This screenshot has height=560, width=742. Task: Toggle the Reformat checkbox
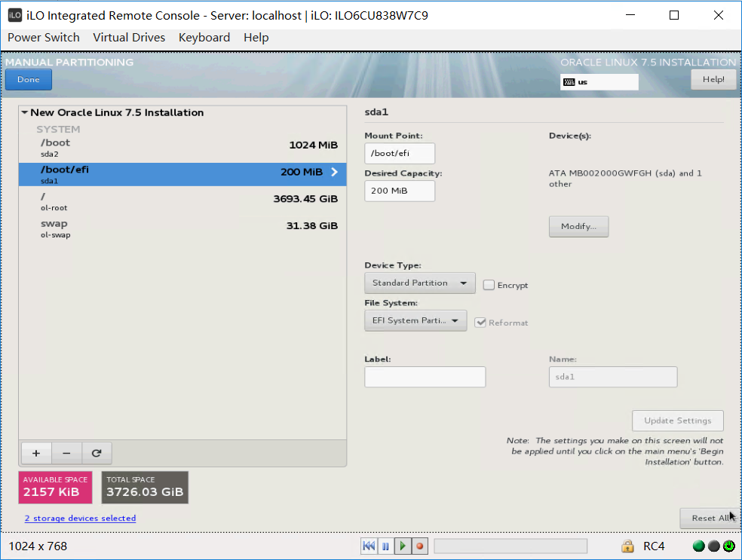[x=481, y=322]
